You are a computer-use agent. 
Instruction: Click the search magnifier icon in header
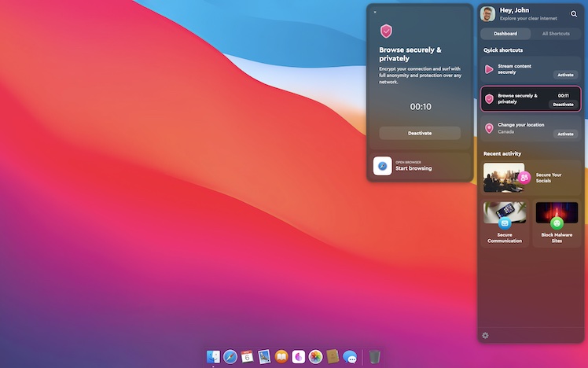pyautogui.click(x=574, y=14)
